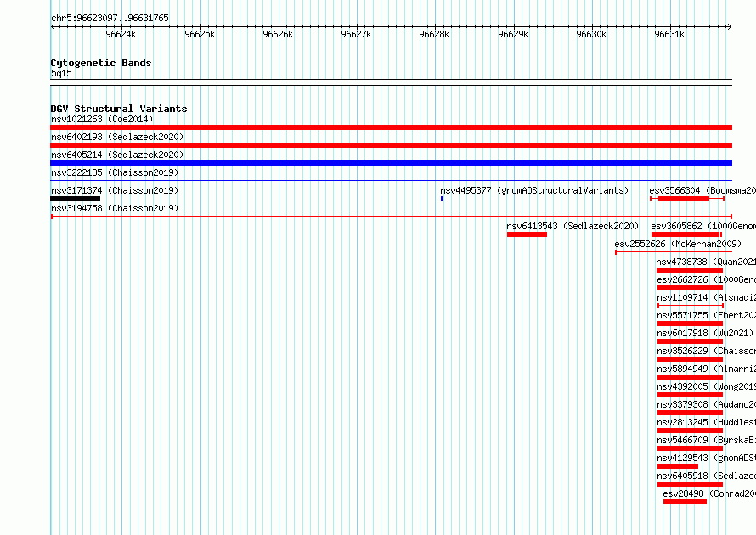Click 96626k ruler tick label
The image size is (756, 535).
pyautogui.click(x=278, y=34)
